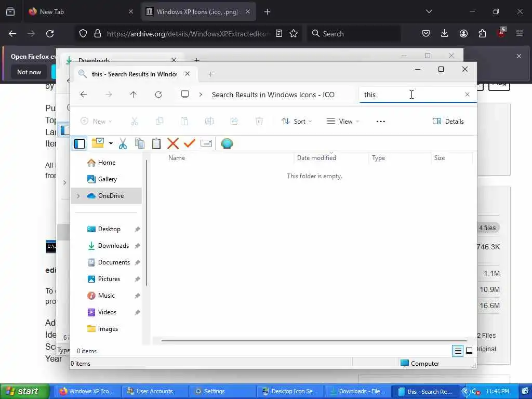Unpin Desktop using its pin icon
This screenshot has width=532, height=399.
point(137,229)
